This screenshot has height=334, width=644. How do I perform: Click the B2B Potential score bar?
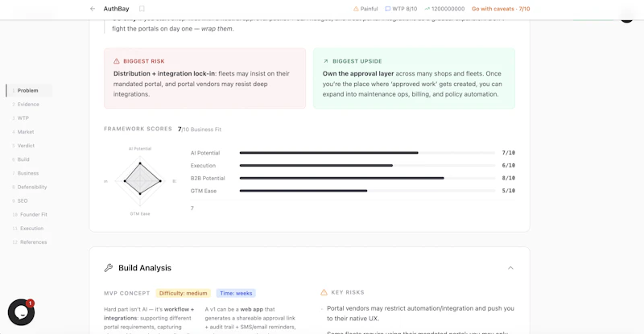tap(367, 179)
